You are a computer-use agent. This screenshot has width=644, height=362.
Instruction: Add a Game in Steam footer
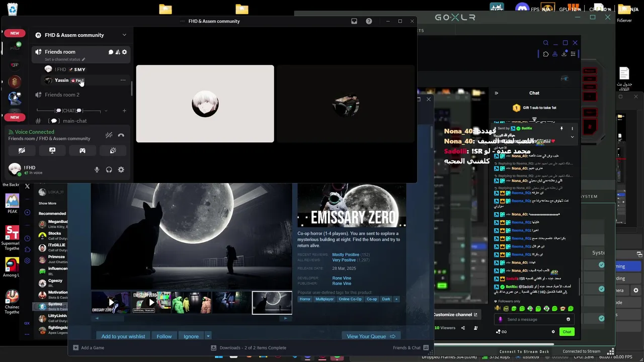(89, 347)
